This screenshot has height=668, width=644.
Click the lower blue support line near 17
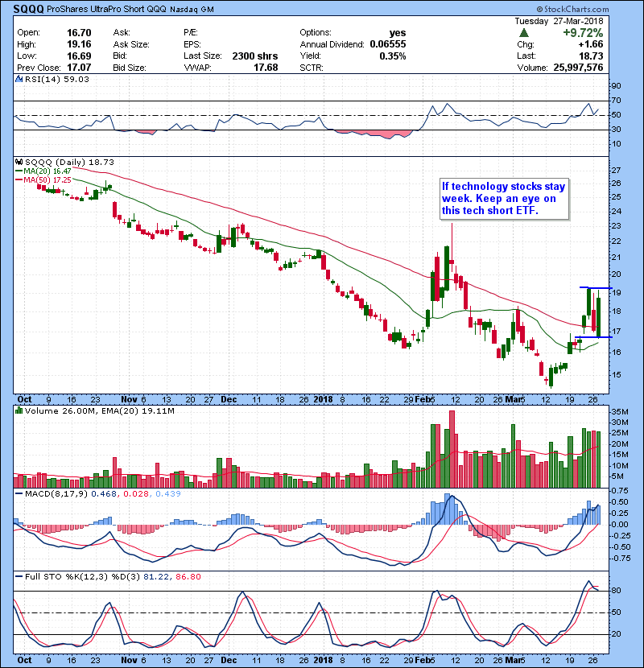[x=593, y=337]
